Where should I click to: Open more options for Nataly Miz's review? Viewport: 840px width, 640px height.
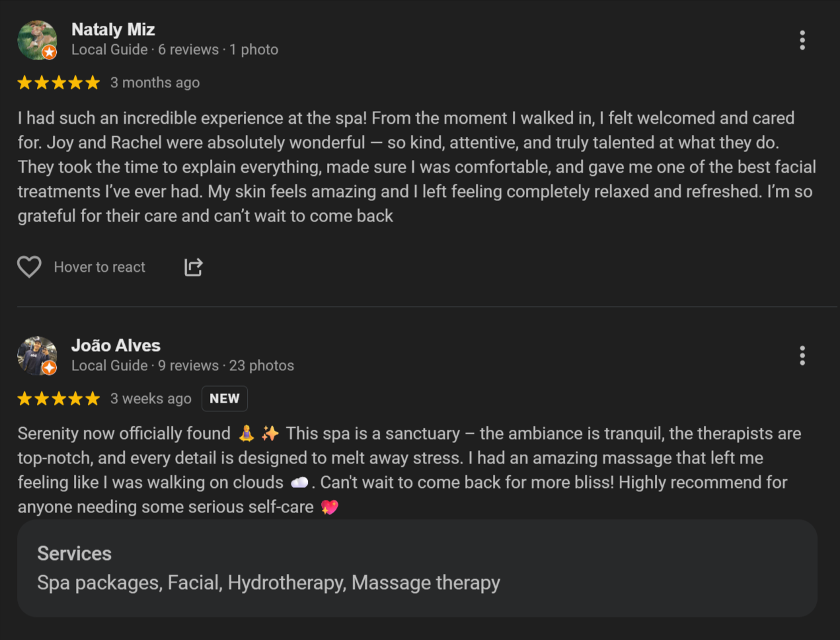(x=802, y=40)
